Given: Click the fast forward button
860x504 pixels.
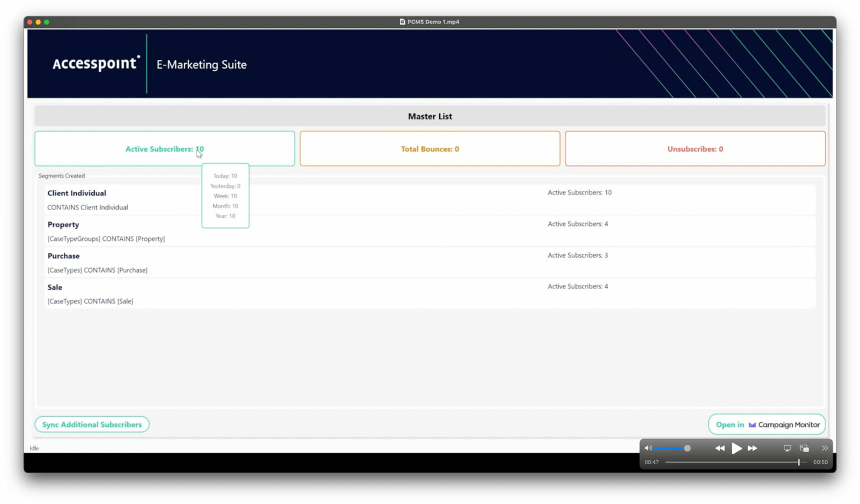Looking at the screenshot, I should (x=752, y=448).
